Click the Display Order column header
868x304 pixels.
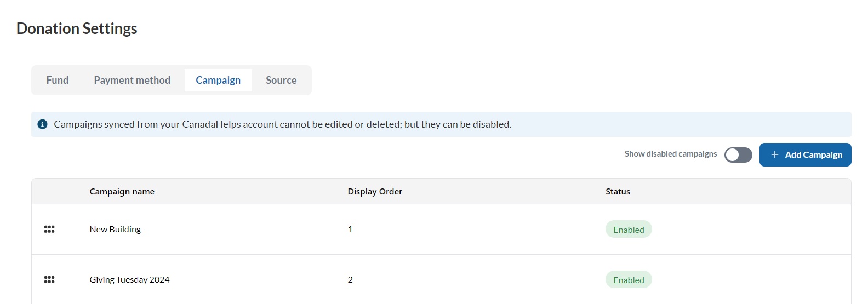(375, 192)
